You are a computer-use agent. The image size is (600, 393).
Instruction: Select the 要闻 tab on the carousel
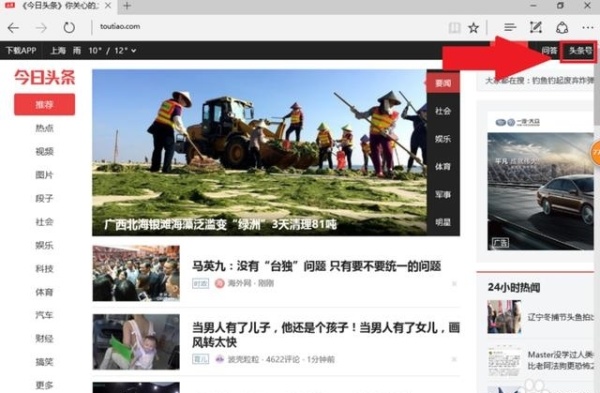click(x=443, y=83)
